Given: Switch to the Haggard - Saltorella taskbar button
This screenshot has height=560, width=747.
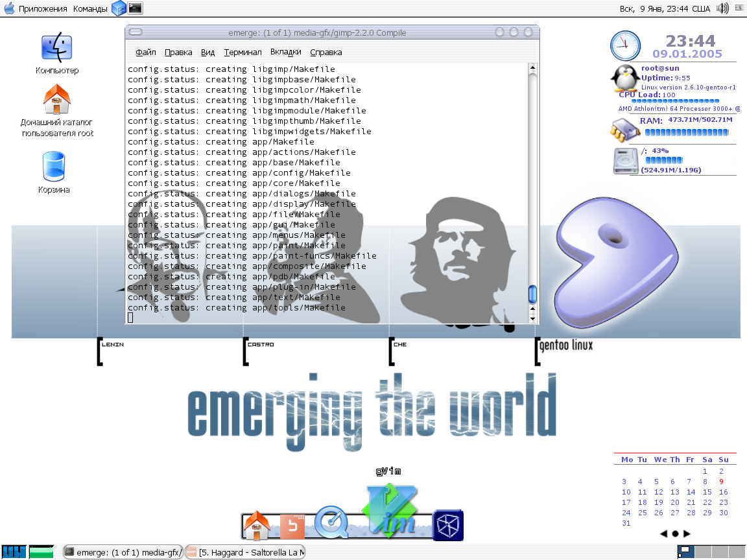Looking at the screenshot, I should 245,552.
